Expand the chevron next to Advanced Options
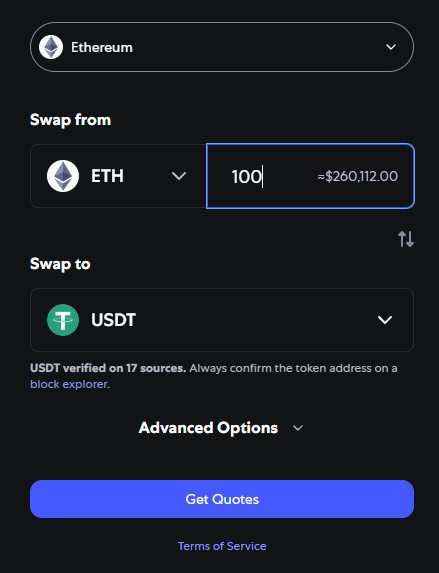Image resolution: width=439 pixels, height=573 pixels. 298,428
